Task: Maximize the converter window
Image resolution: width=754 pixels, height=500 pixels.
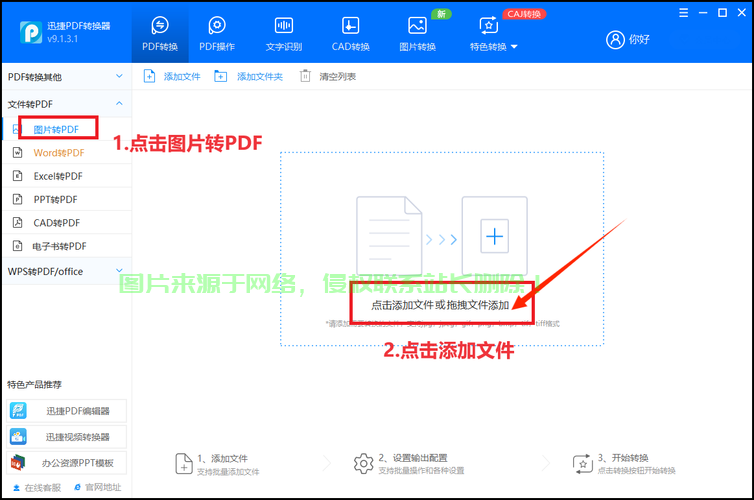Action: tap(722, 13)
